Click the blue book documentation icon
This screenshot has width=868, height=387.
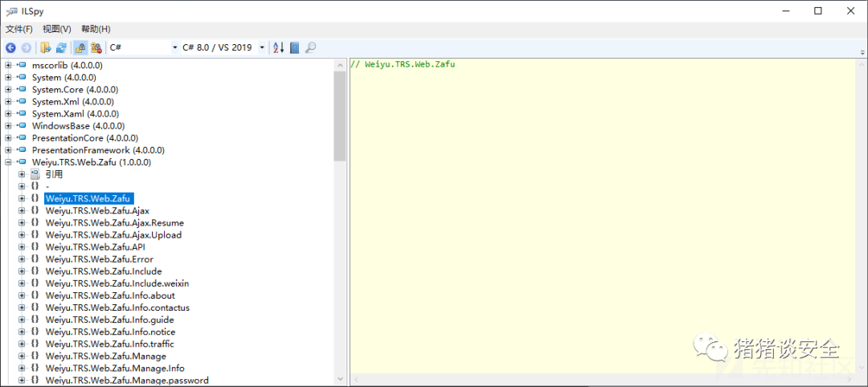[x=294, y=48]
